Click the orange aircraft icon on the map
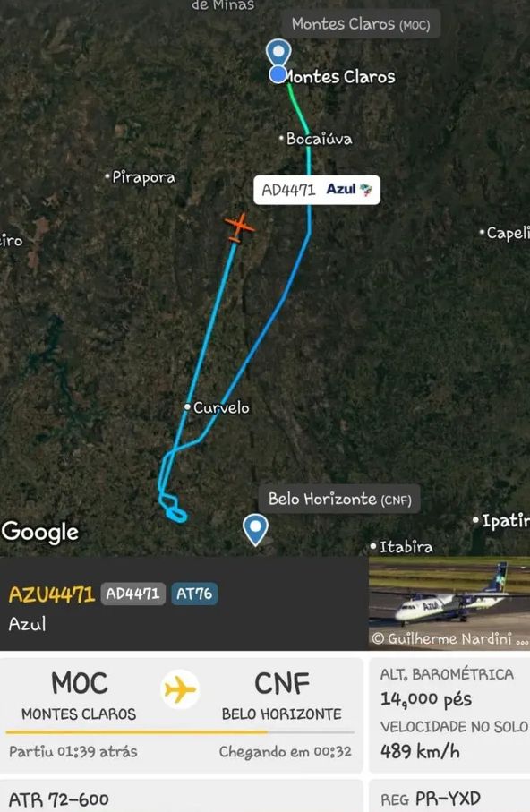The height and width of the screenshot is (812, 530). [239, 227]
